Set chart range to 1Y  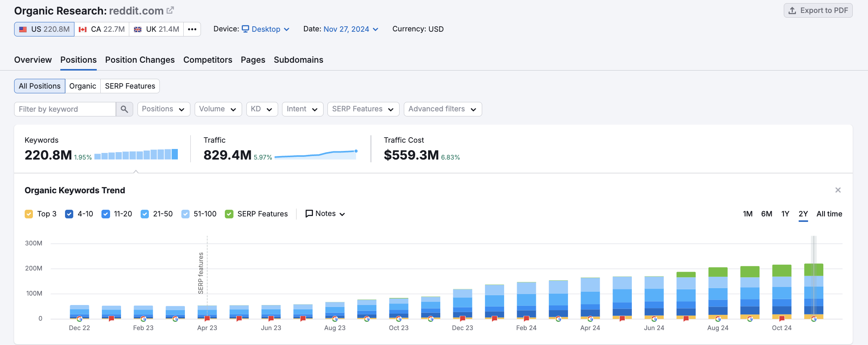coord(785,214)
